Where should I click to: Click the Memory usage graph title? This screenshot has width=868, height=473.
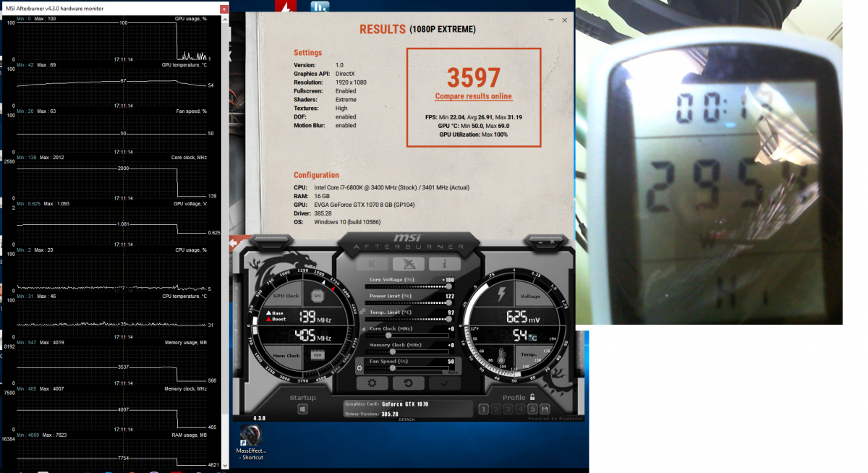pos(186,342)
